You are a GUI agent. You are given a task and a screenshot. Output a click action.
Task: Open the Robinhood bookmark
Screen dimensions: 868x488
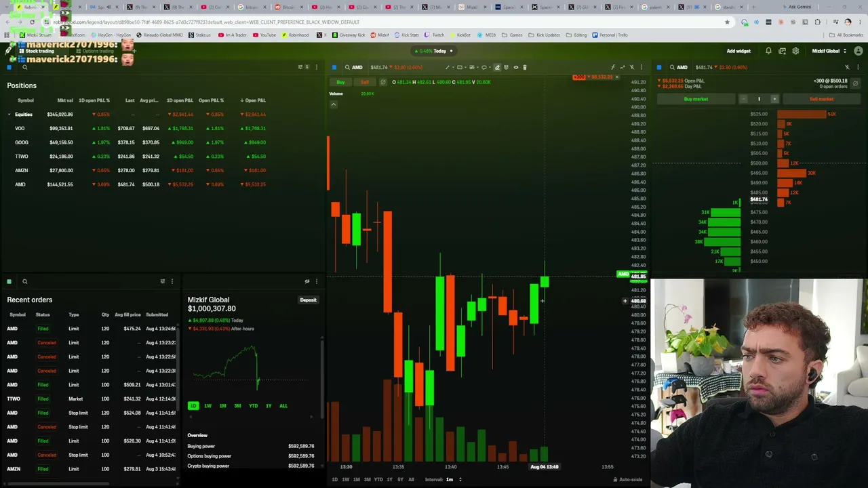(295, 35)
